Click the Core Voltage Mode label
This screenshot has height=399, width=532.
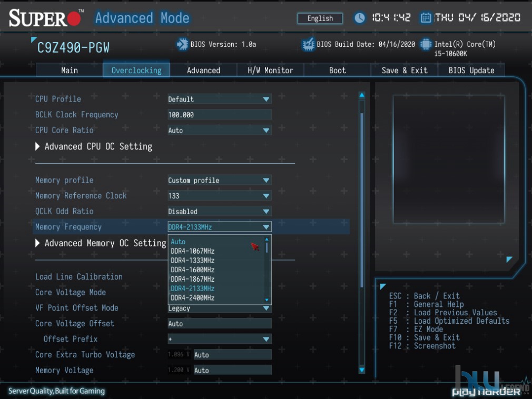(71, 292)
